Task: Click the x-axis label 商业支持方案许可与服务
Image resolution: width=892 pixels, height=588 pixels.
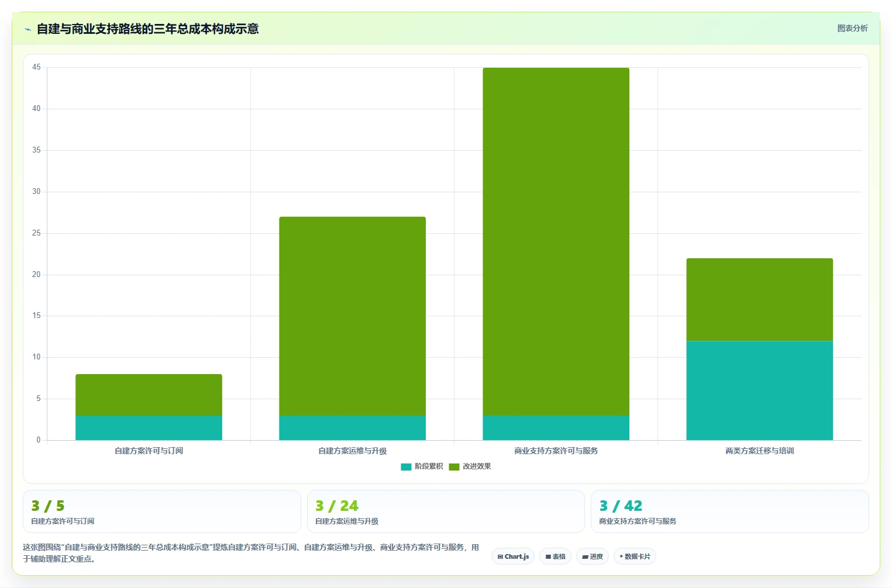Action: click(x=556, y=451)
